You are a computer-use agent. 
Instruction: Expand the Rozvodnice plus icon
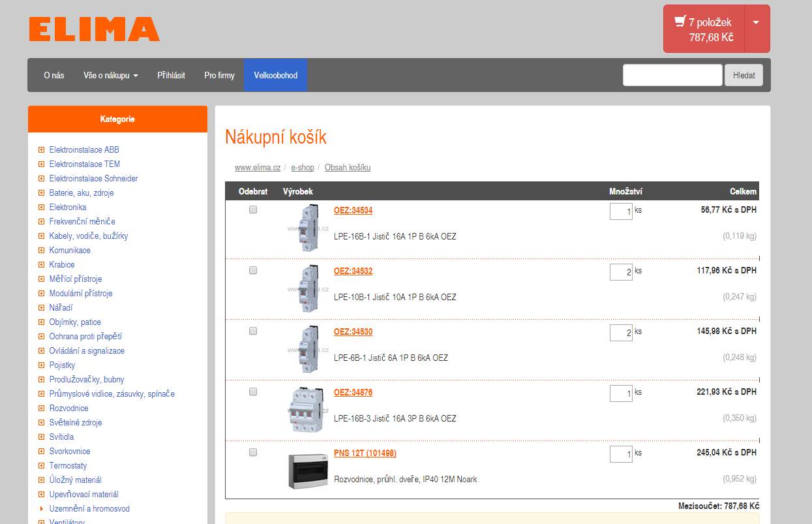[42, 408]
